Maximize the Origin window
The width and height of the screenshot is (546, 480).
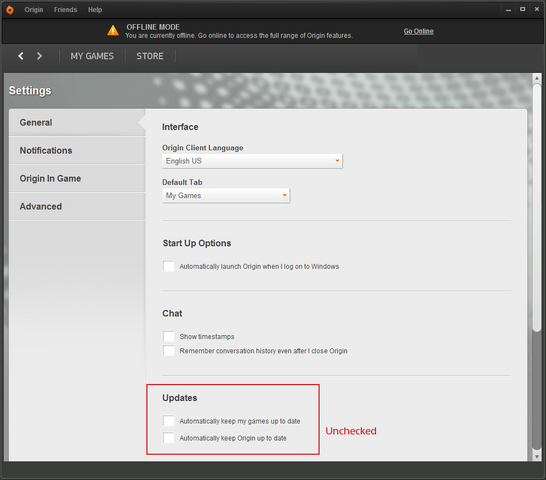[x=522, y=9]
